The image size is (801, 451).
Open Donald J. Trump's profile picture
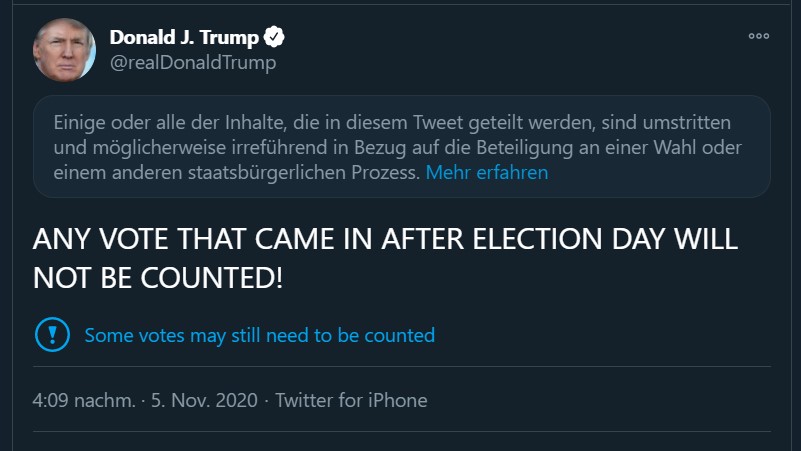pos(65,50)
